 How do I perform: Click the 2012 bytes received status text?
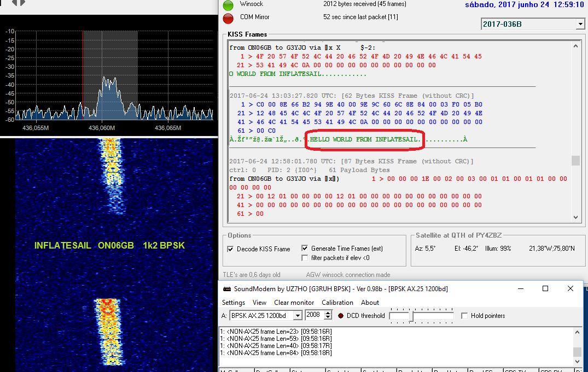point(364,4)
